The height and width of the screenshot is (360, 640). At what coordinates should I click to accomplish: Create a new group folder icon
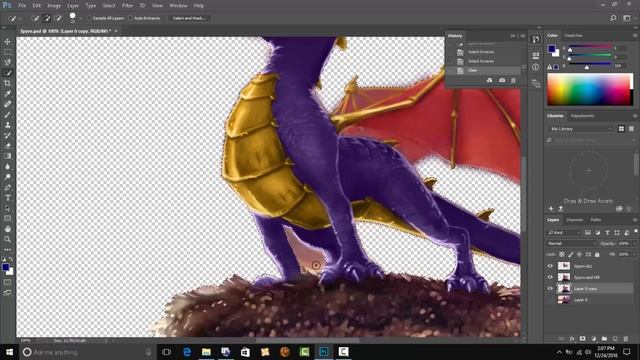pyautogui.click(x=604, y=339)
